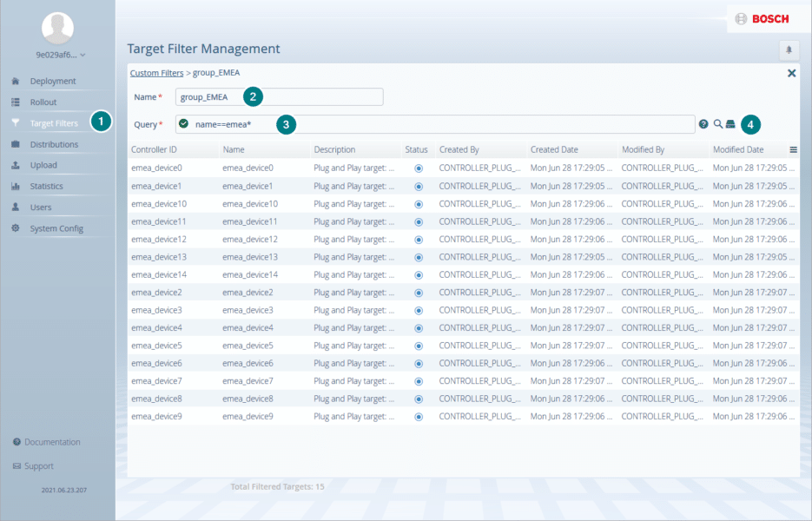Expand the 9e029af6 account dropdown
Viewport: 812px width, 521px height.
click(57, 54)
